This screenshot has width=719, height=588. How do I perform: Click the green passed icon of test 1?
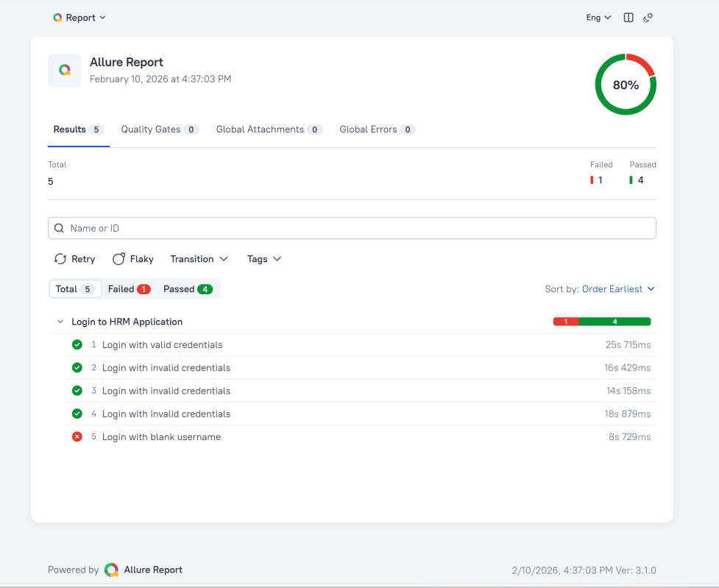point(77,344)
